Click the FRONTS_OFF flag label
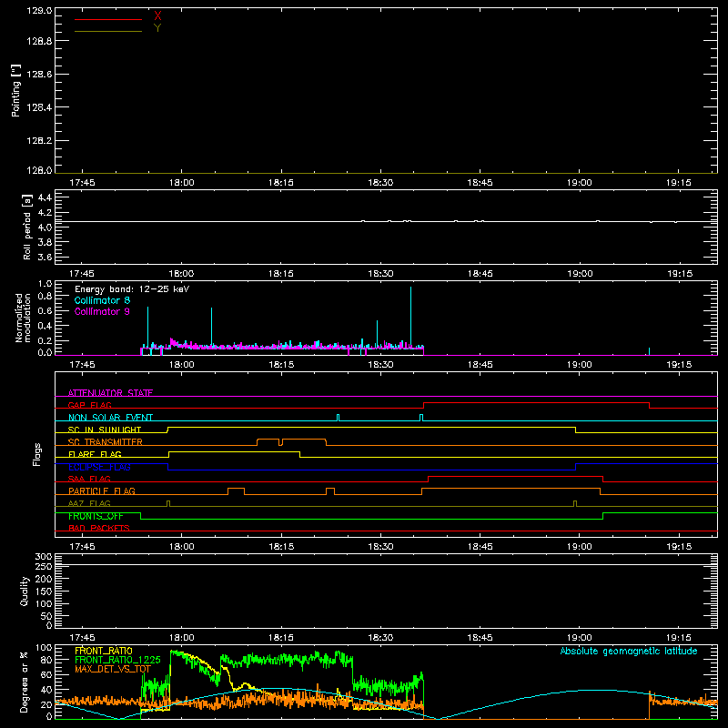 96,516
